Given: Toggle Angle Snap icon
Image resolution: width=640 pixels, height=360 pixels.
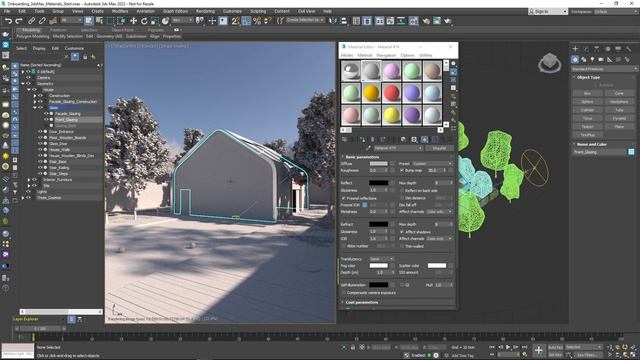Looking at the screenshot, I should pos(246,21).
